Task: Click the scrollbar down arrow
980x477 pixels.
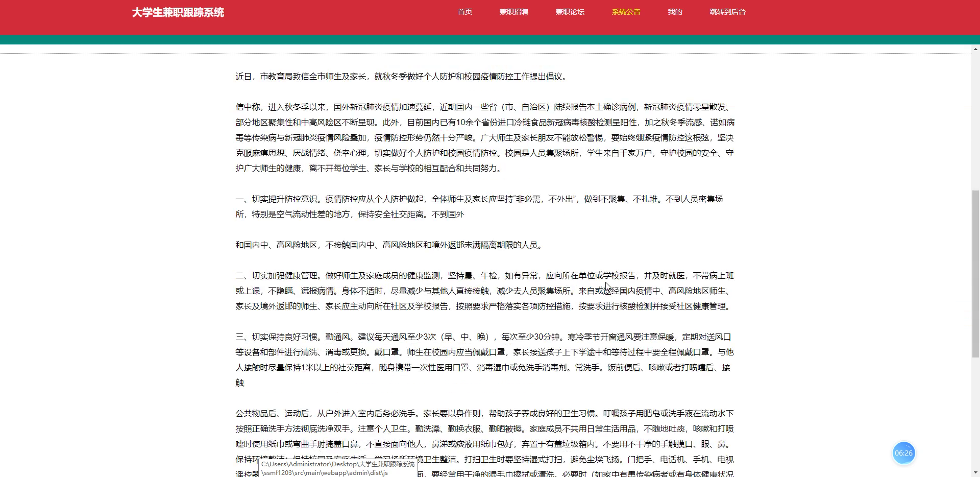Action: click(x=976, y=473)
